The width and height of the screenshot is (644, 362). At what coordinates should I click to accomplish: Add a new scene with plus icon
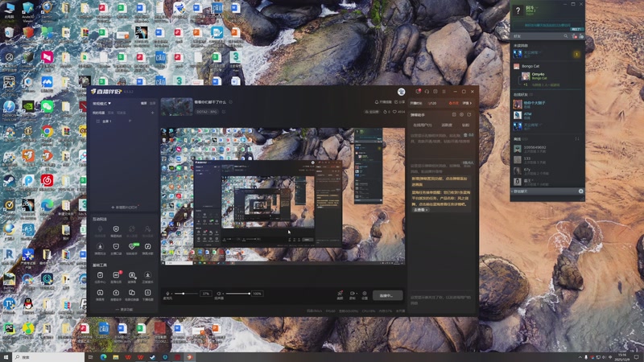point(152,113)
